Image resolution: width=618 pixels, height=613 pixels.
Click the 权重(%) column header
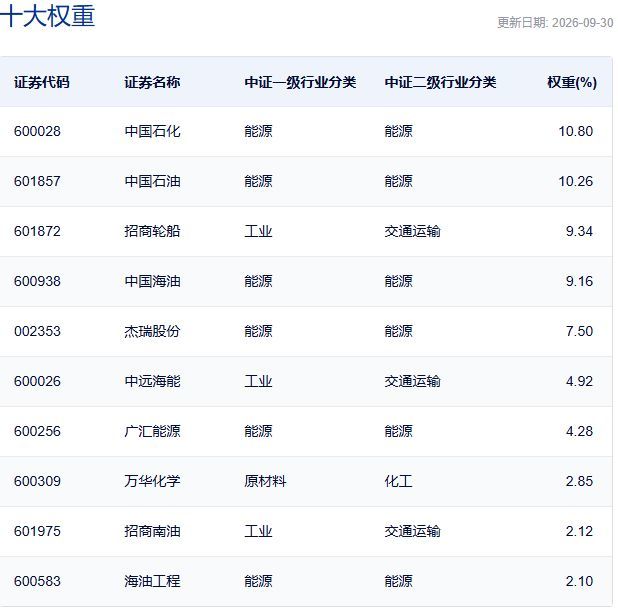pos(572,82)
